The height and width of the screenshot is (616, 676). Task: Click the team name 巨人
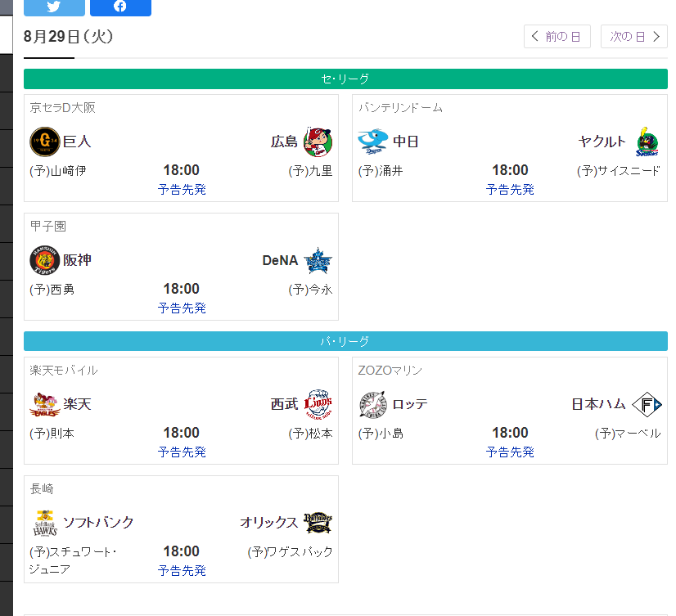point(77,142)
